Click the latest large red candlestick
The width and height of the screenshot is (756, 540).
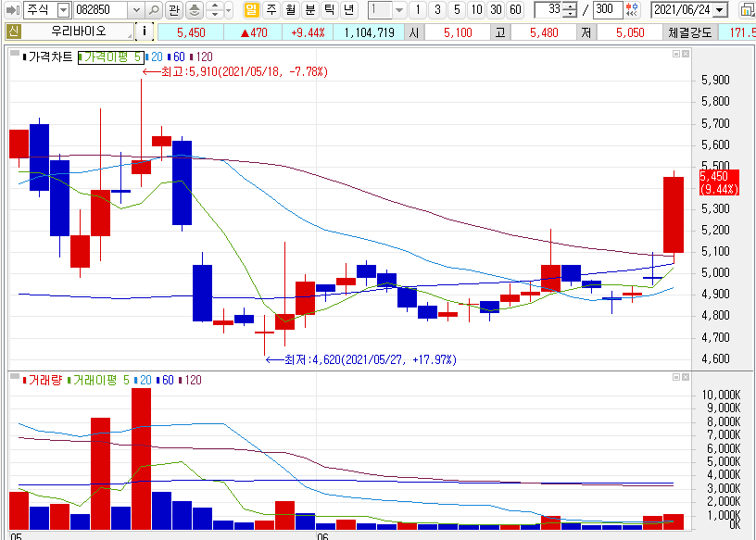(x=673, y=215)
